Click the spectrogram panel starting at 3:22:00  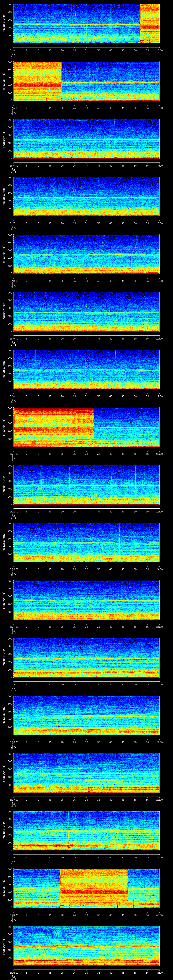(86, 484)
